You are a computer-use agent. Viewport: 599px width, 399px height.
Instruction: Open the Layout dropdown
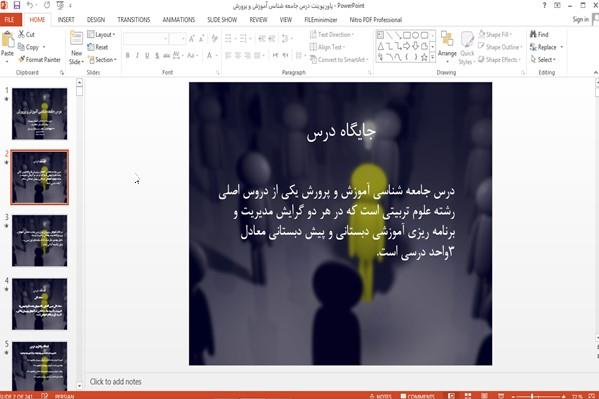pyautogui.click(x=101, y=34)
